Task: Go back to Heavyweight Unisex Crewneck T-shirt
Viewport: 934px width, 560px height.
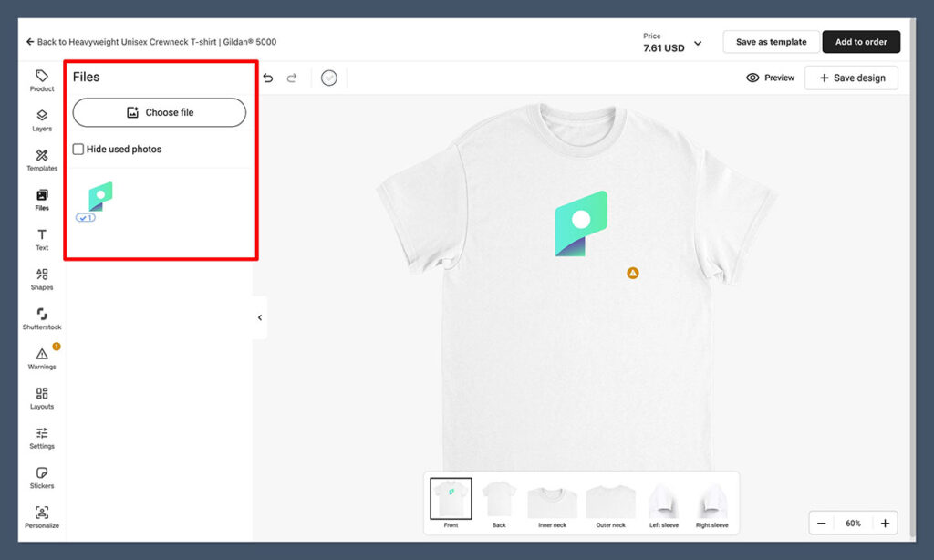Action: [x=151, y=42]
